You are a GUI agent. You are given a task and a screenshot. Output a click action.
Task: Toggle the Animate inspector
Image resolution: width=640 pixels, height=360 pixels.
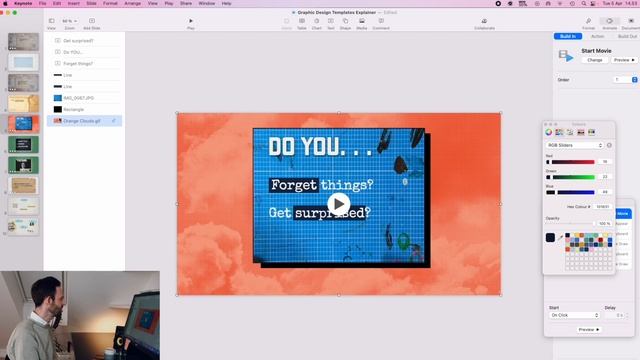coord(609,21)
